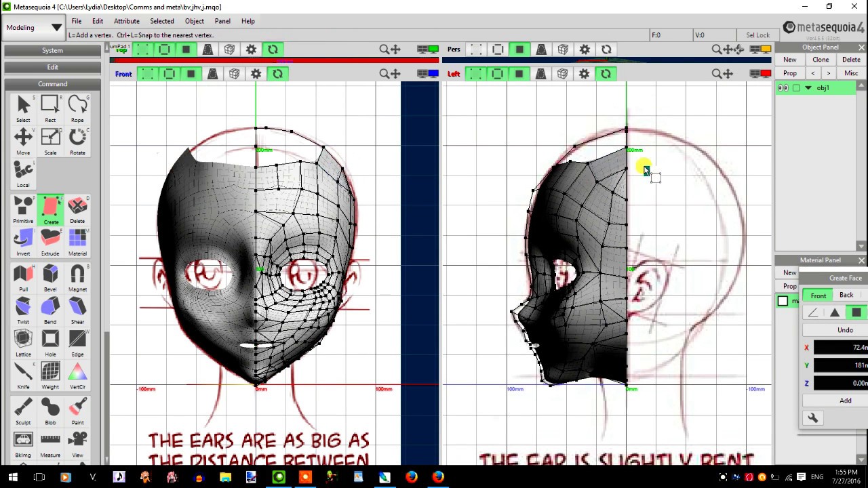Select the Hole tool
The image size is (868, 488).
pyautogui.click(x=50, y=343)
